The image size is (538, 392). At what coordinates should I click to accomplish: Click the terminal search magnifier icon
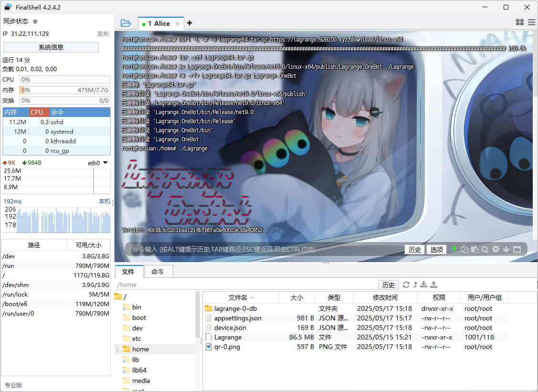(x=485, y=249)
